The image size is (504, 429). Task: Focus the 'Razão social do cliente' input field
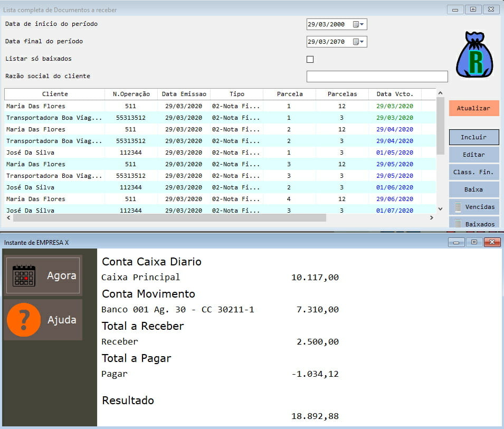377,77
